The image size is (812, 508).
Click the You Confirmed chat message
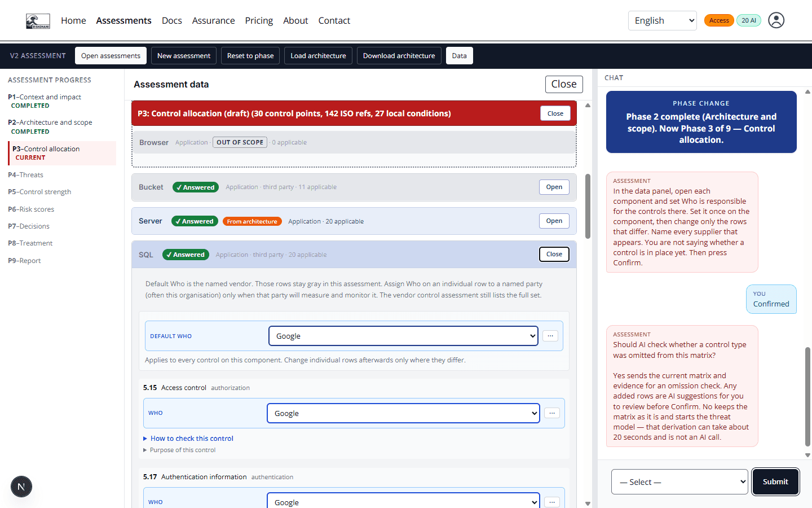[x=771, y=299]
